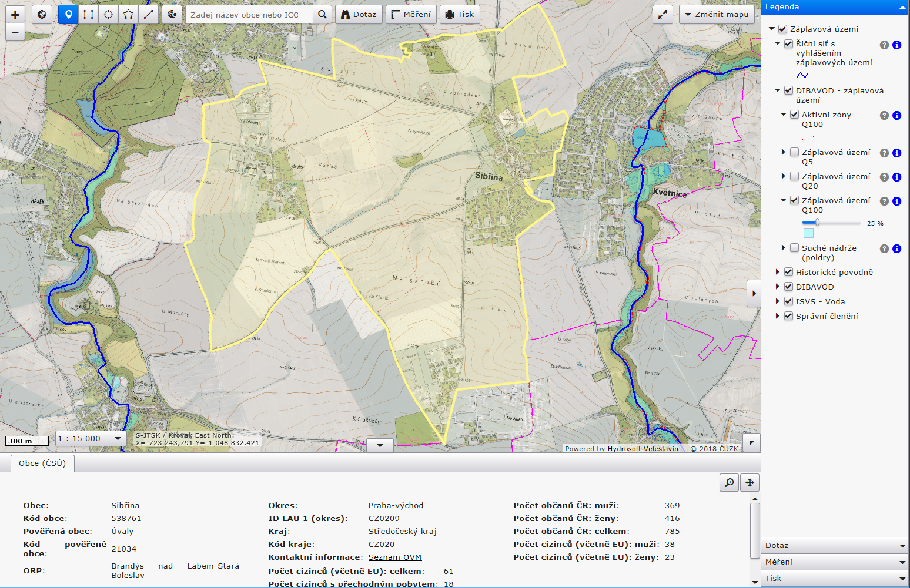Click the globe-with-eraser clear selection icon

172,14
